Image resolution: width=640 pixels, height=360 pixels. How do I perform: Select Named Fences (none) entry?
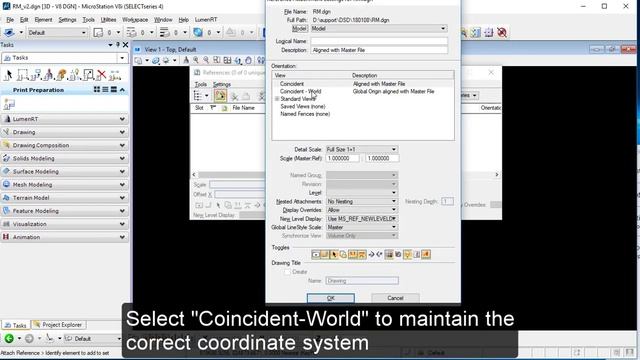305,114
